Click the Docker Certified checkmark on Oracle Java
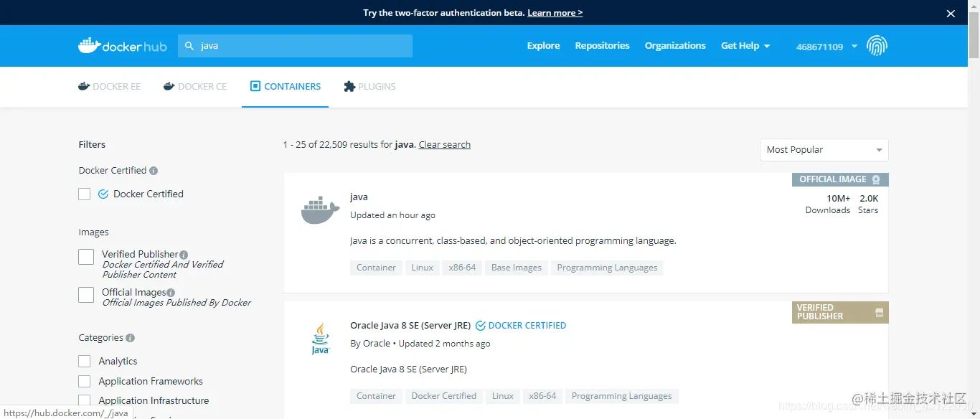The width and height of the screenshot is (980, 419). click(x=481, y=326)
